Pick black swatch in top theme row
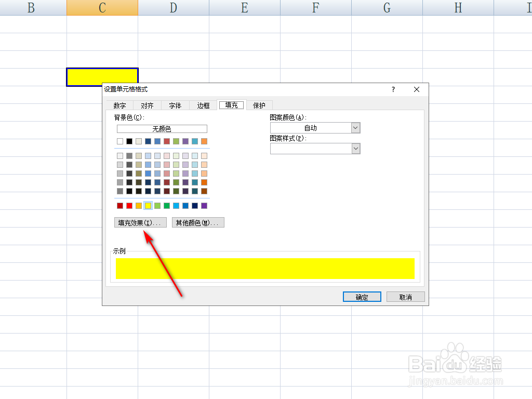Viewport: 532px width, 399px height. (129, 141)
